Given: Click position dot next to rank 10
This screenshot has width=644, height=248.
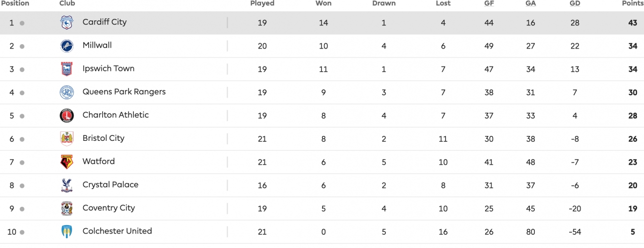Looking at the screenshot, I should click(x=22, y=232).
